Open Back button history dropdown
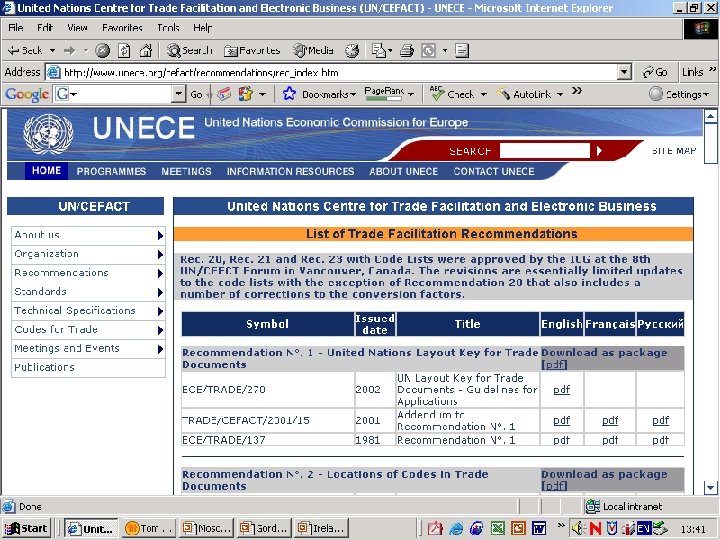Screen dimensions: 720x540 [52, 51]
